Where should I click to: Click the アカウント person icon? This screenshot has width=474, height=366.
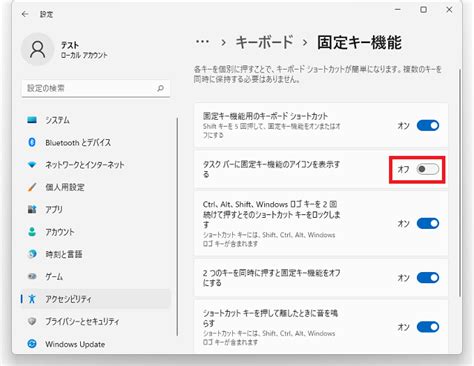(32, 232)
